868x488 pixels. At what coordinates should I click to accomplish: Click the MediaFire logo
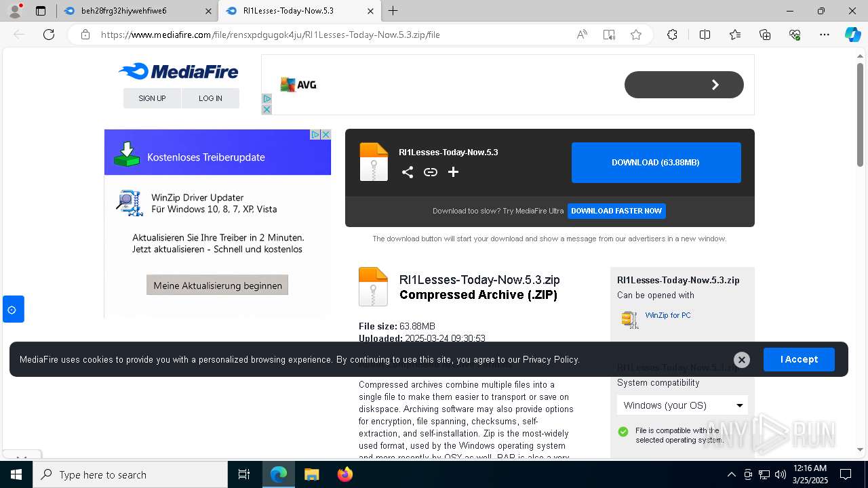coord(178,71)
